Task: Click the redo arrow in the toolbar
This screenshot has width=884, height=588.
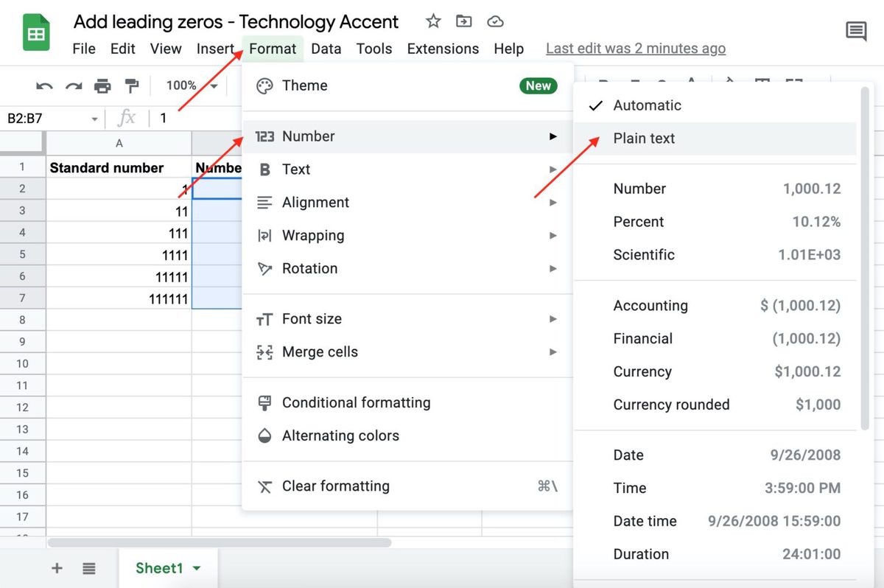Action: 74,86
